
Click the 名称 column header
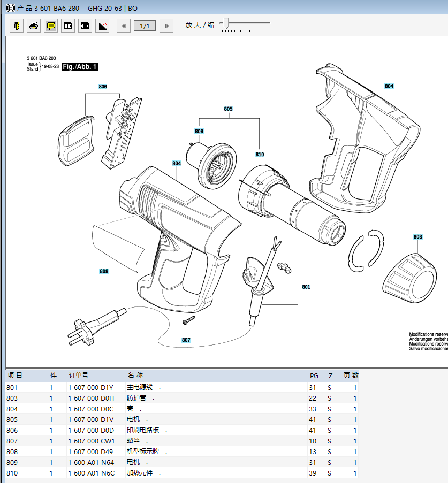135,375
